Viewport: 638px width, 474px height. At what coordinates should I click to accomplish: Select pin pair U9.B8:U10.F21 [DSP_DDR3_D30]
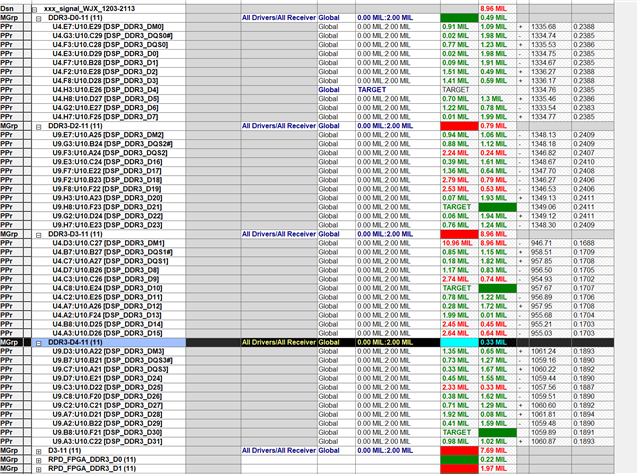[107, 432]
